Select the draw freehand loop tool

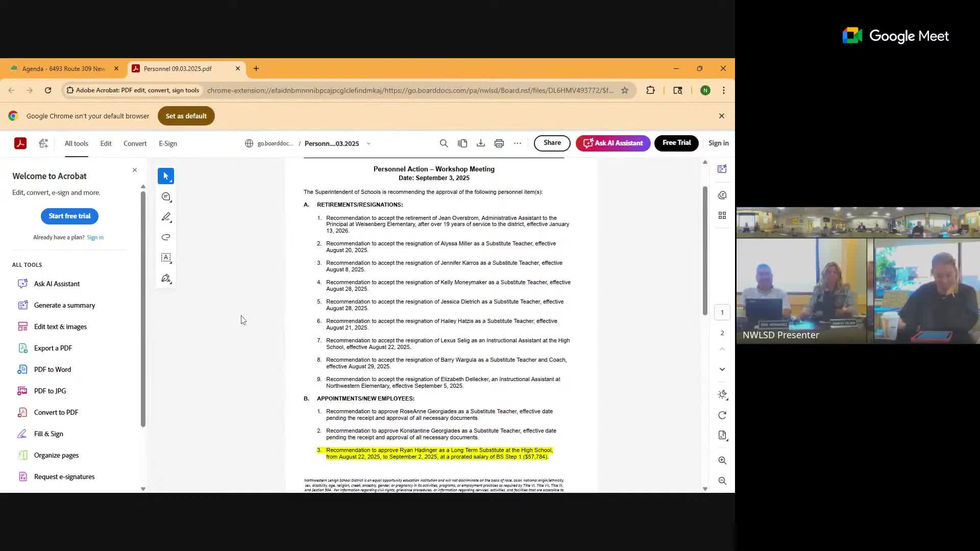click(166, 237)
